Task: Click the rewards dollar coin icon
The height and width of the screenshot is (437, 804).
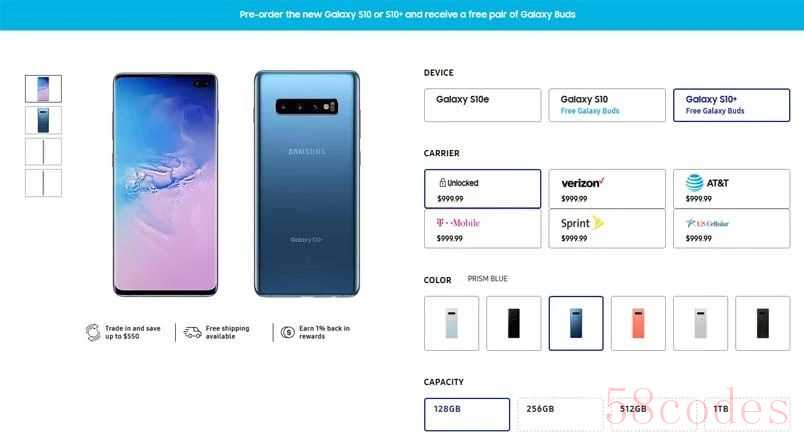Action: [x=288, y=332]
